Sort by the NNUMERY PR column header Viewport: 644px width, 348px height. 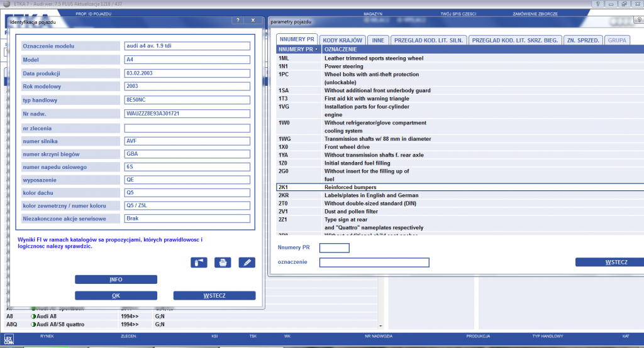click(x=298, y=49)
